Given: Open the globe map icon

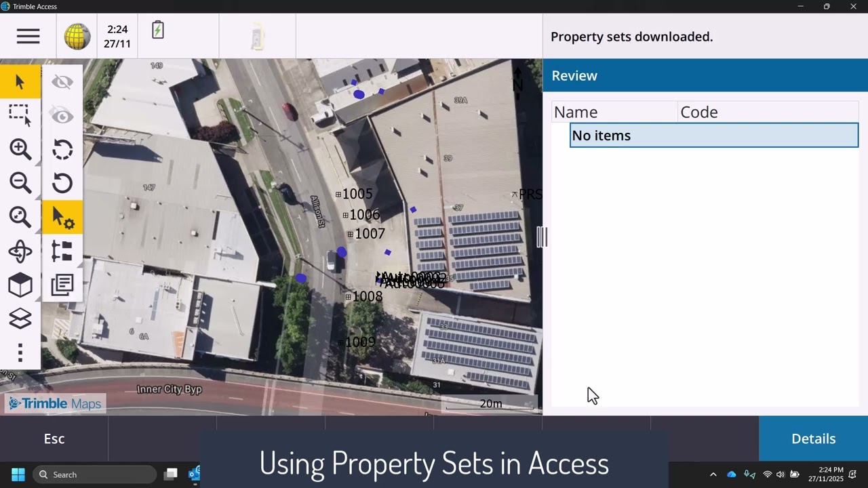Looking at the screenshot, I should point(77,36).
